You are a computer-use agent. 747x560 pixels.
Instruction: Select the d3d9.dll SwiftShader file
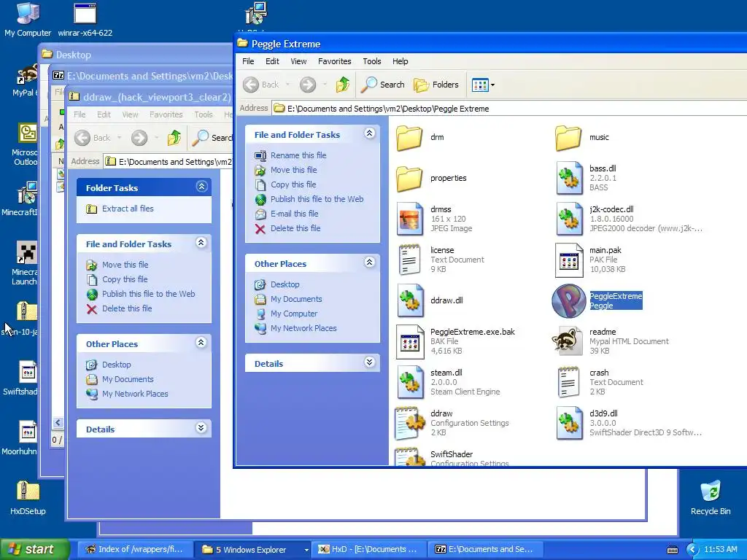(x=569, y=424)
